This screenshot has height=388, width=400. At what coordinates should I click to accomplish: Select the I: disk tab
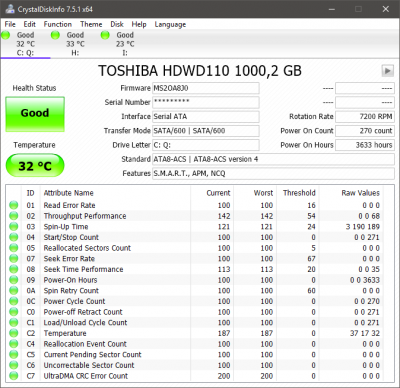pyautogui.click(x=125, y=44)
